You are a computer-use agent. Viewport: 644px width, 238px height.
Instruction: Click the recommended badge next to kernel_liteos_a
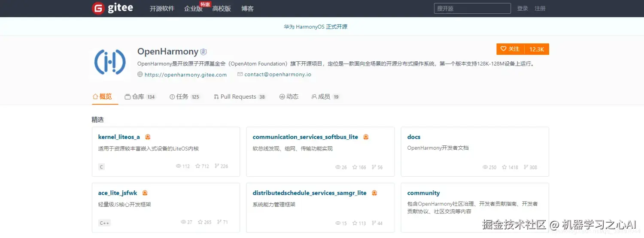point(148,137)
